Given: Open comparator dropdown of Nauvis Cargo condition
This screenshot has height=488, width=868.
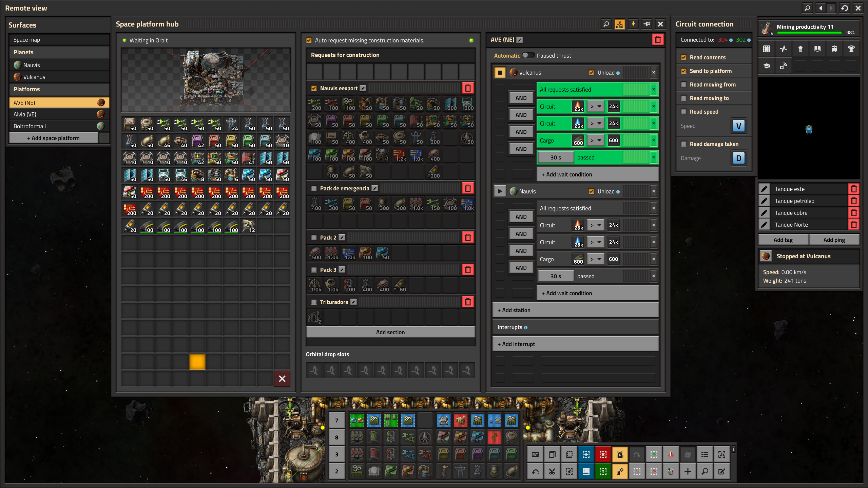Looking at the screenshot, I should 595,259.
